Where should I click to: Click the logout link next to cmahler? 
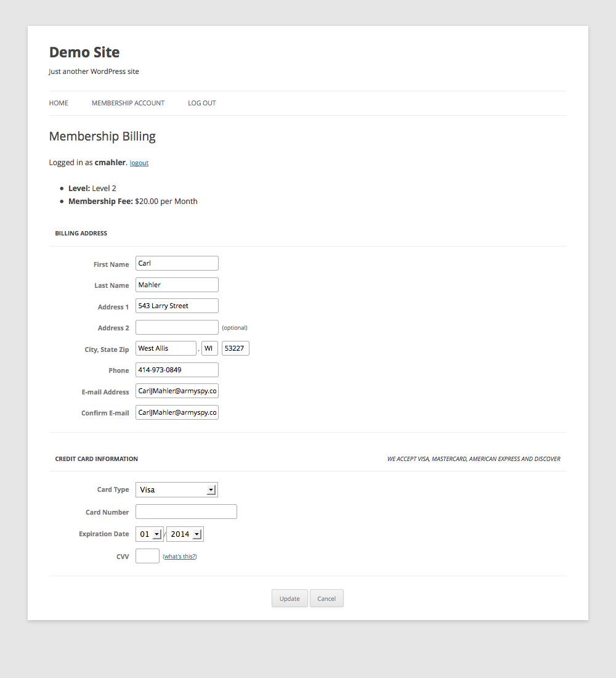(139, 162)
